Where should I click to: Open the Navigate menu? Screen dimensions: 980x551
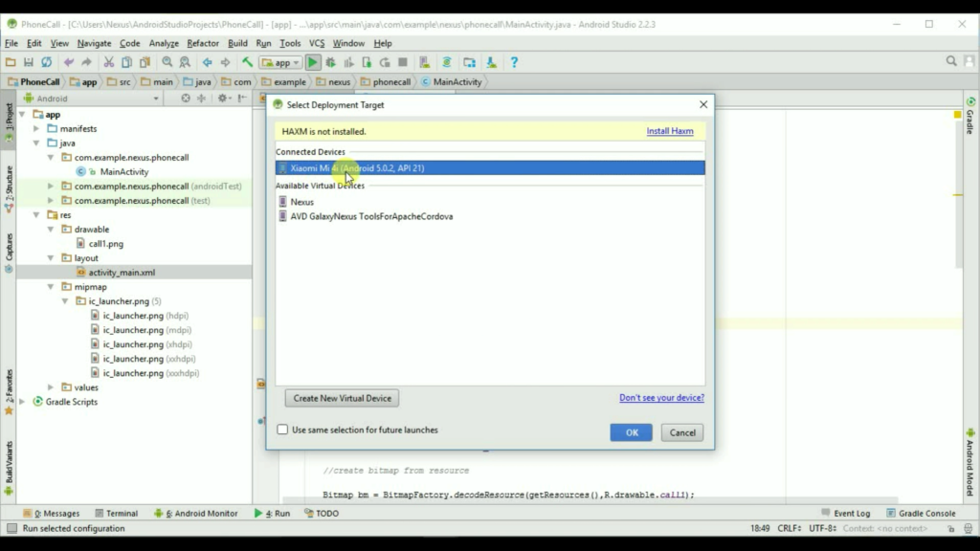(94, 43)
